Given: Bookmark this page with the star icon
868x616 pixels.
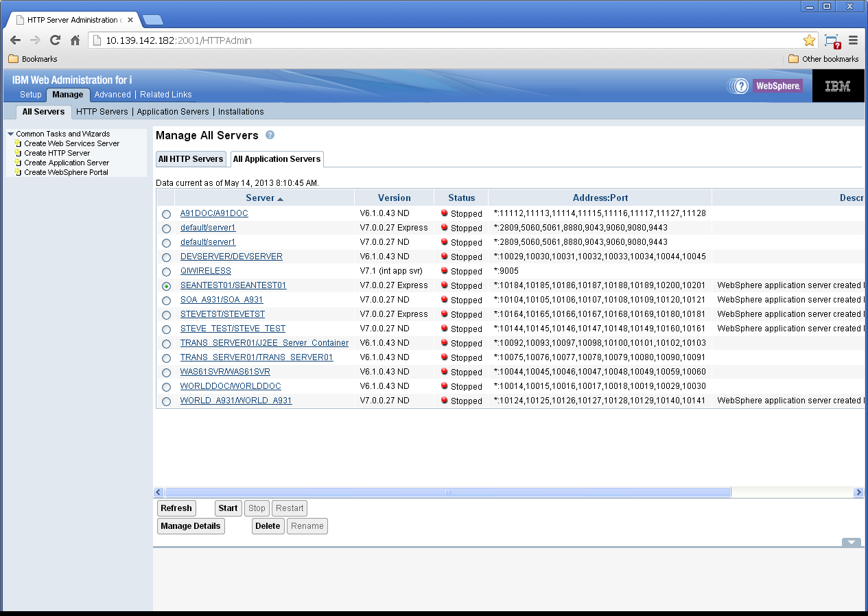Looking at the screenshot, I should (810, 40).
